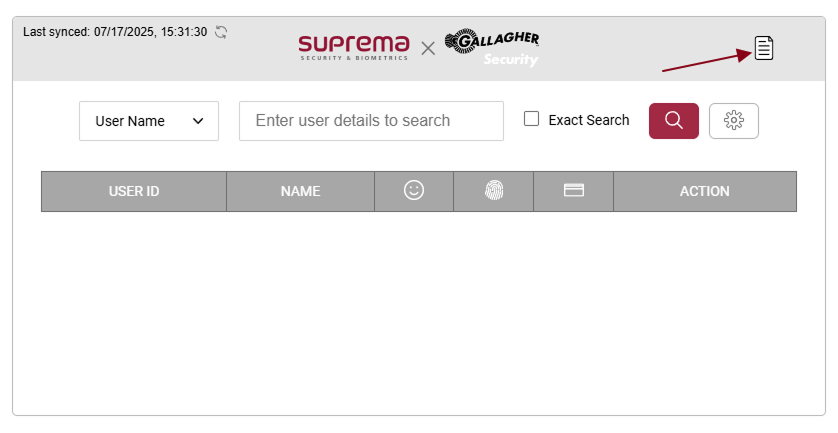Click the Suprema logo
The height and width of the screenshot is (433, 838).
[x=354, y=46]
